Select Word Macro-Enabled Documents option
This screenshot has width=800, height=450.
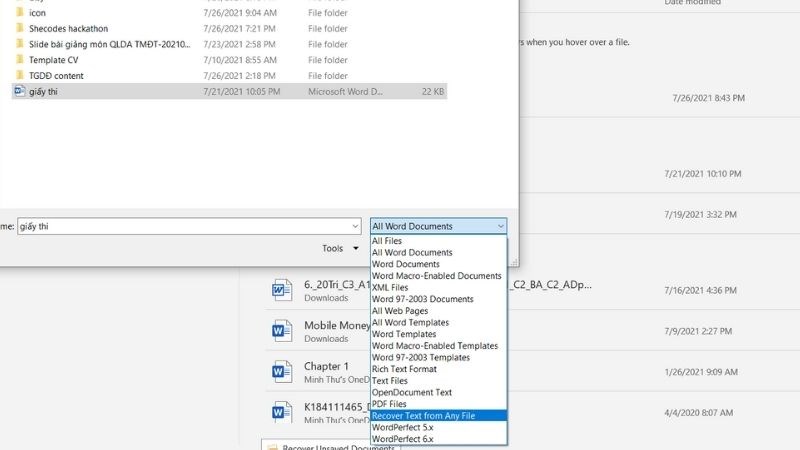(x=438, y=276)
